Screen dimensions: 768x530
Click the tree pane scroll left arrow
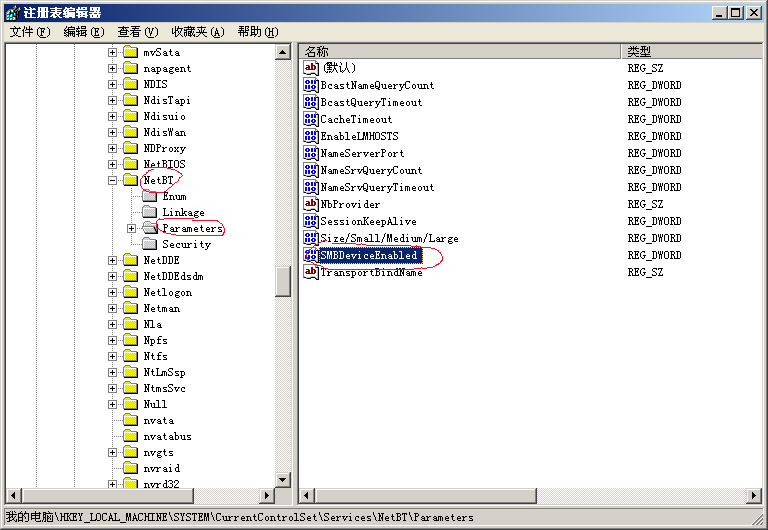click(14, 496)
